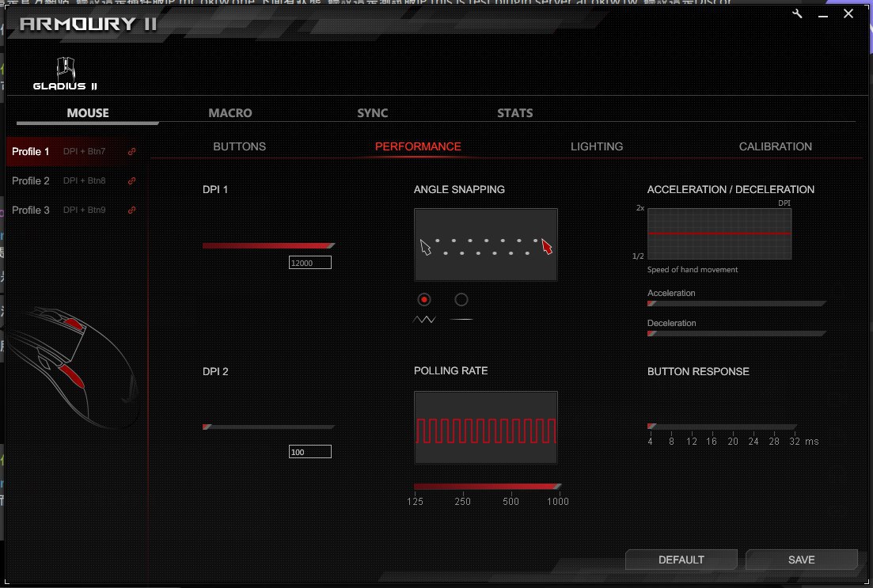Select the Gladius II device icon

(x=65, y=74)
